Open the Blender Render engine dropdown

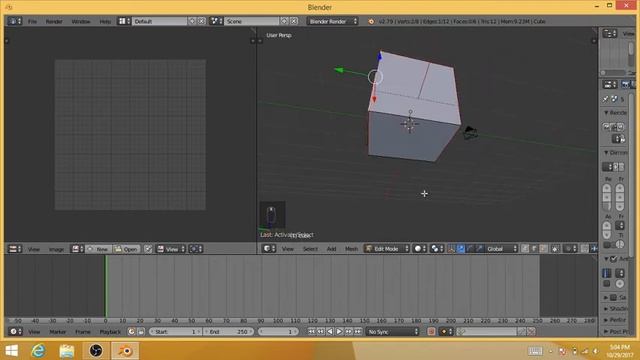pyautogui.click(x=332, y=21)
